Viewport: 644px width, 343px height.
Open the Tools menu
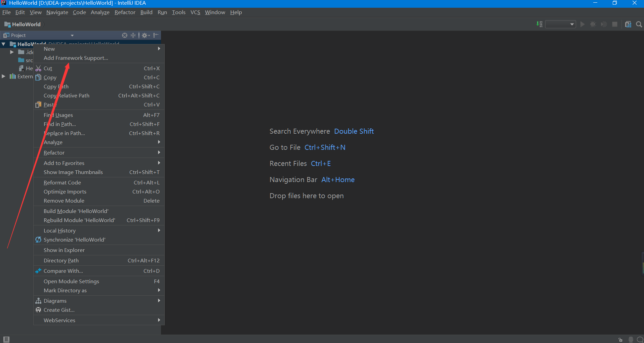click(x=178, y=12)
